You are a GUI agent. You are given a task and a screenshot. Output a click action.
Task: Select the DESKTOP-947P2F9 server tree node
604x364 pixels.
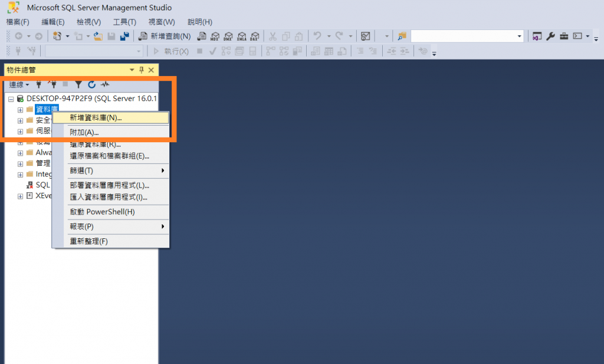pyautogui.click(x=91, y=99)
